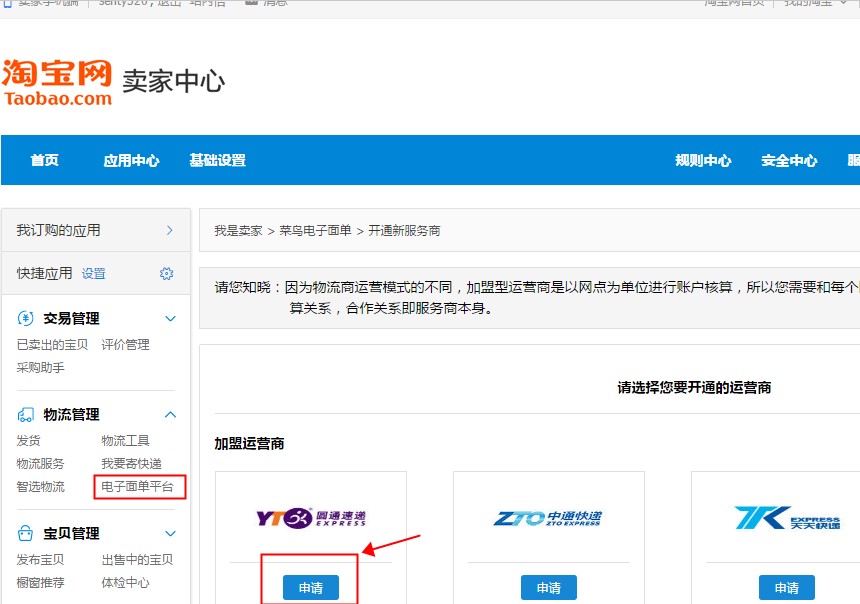The image size is (860, 604).
Task: Open 橱窗推荐 link
Action: [41, 583]
